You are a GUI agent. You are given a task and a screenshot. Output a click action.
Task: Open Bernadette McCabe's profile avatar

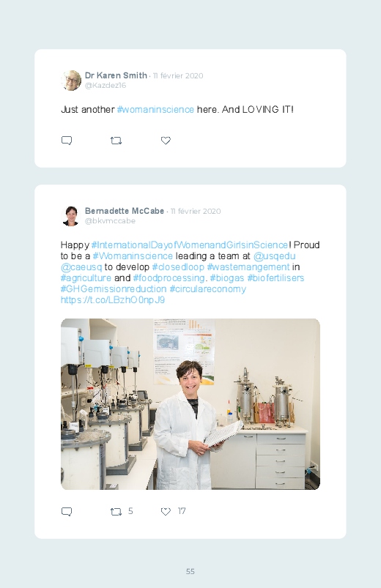(x=71, y=216)
